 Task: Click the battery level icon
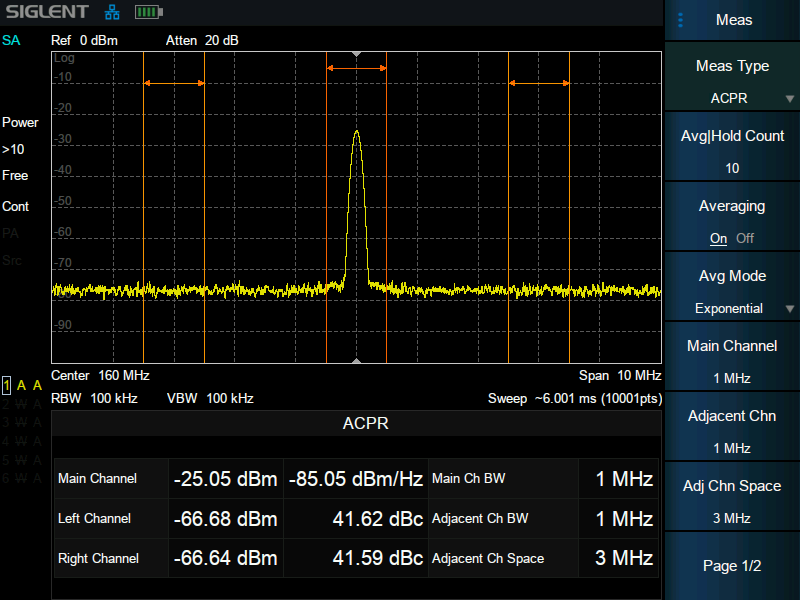(147, 13)
